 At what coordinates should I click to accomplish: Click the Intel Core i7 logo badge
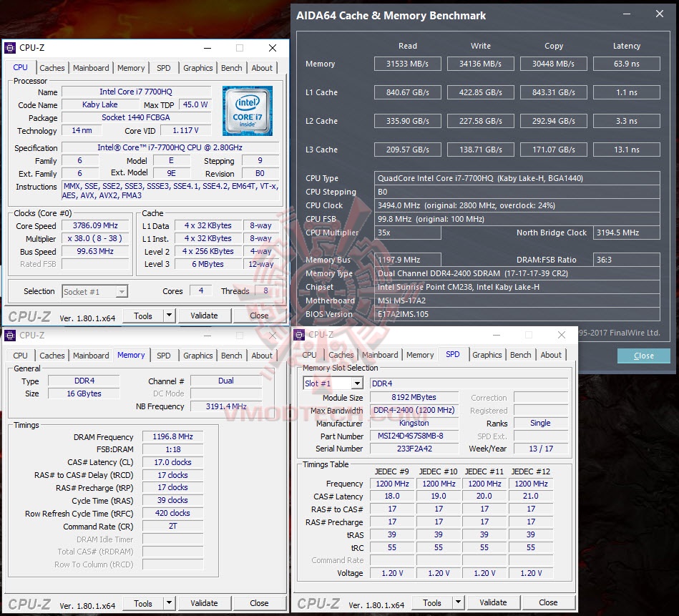248,111
